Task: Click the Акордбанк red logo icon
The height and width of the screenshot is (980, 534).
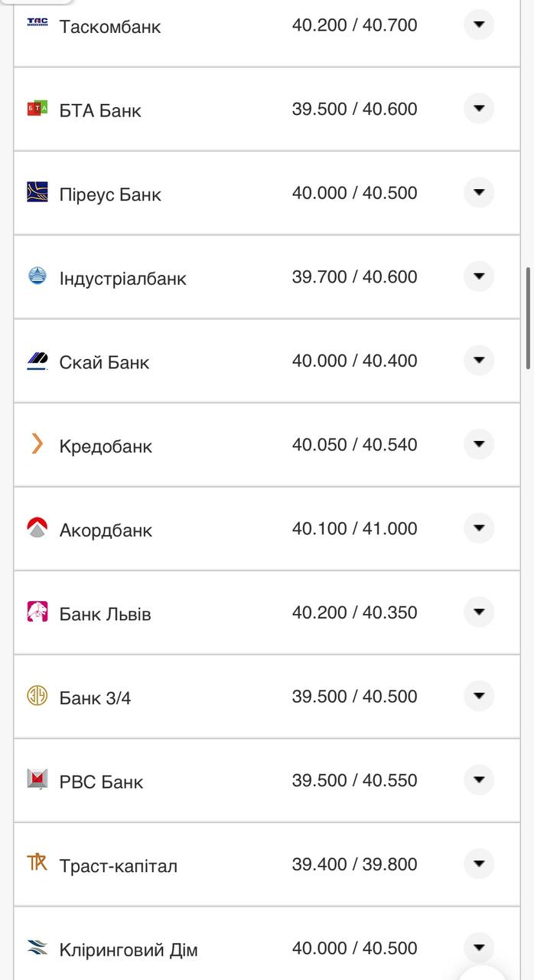Action: (x=37, y=528)
